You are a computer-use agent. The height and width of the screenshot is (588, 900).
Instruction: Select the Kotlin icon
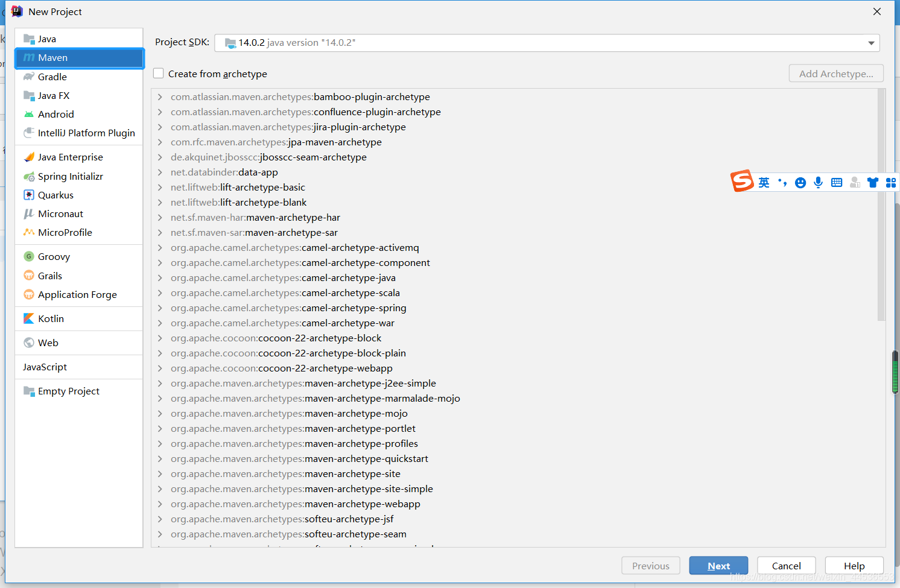click(x=29, y=318)
